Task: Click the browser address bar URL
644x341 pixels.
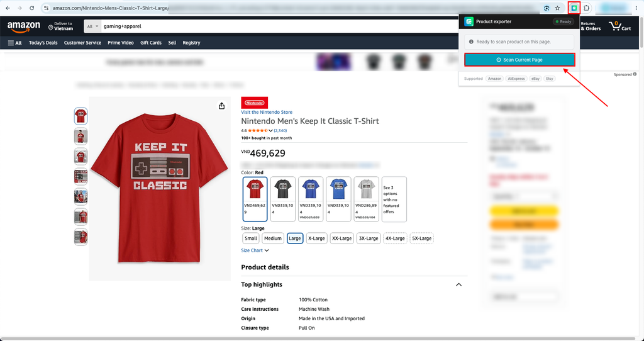Action: (111, 8)
